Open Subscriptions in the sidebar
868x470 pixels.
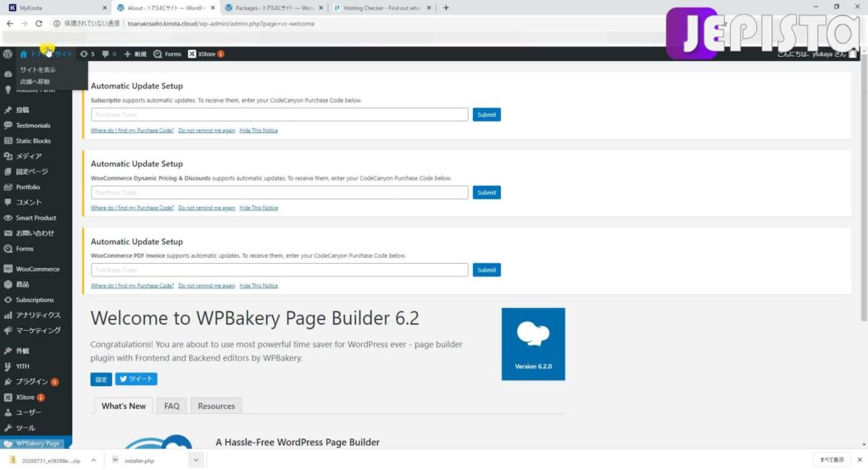click(36, 299)
